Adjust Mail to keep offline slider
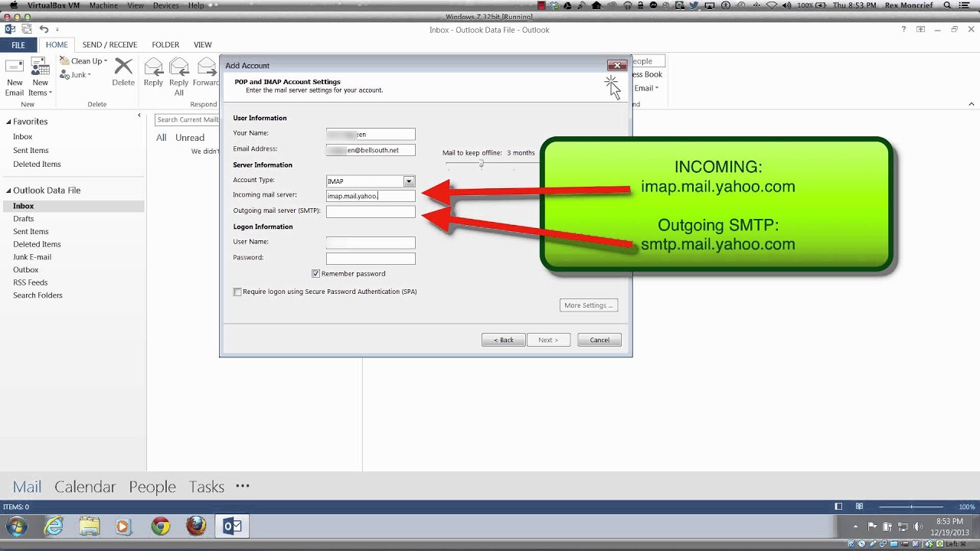The image size is (980, 551). 482,163
